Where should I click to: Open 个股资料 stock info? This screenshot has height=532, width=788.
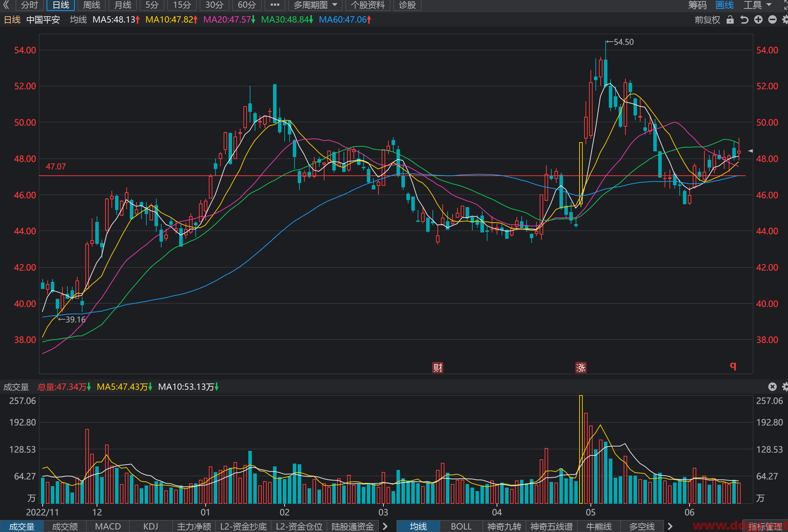(x=368, y=5)
